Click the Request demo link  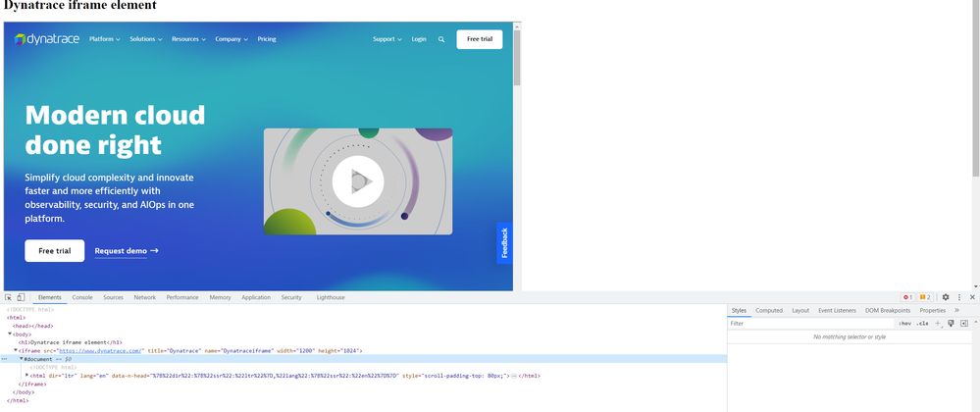point(126,251)
